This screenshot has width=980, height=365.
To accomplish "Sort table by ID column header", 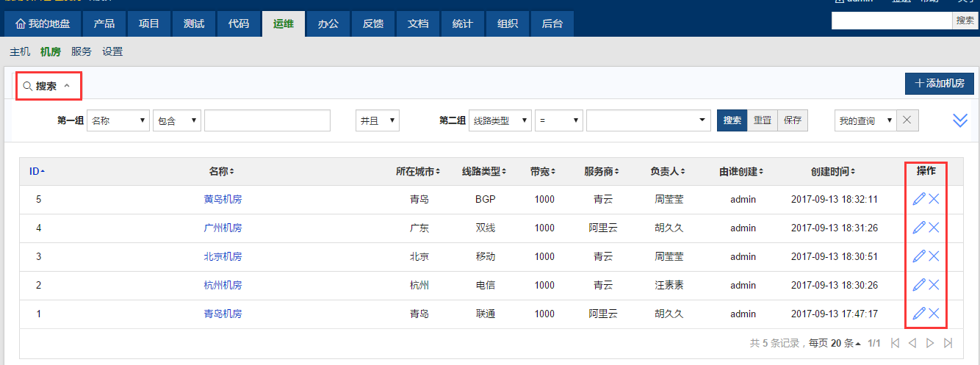I will pyautogui.click(x=37, y=171).
